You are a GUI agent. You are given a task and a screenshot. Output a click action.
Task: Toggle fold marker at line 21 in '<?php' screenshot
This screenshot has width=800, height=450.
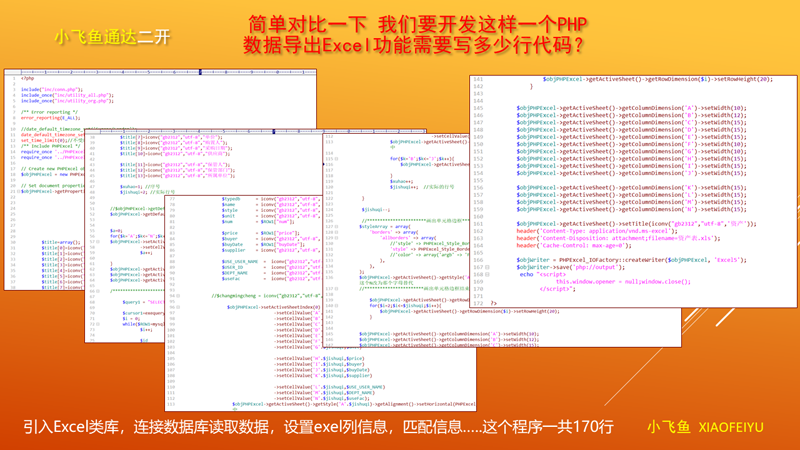(x=18, y=191)
